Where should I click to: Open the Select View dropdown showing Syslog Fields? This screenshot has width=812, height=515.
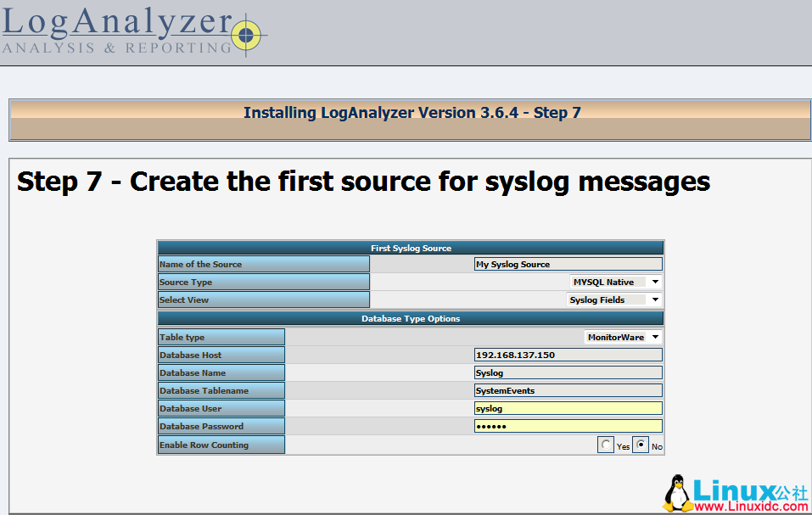[614, 299]
